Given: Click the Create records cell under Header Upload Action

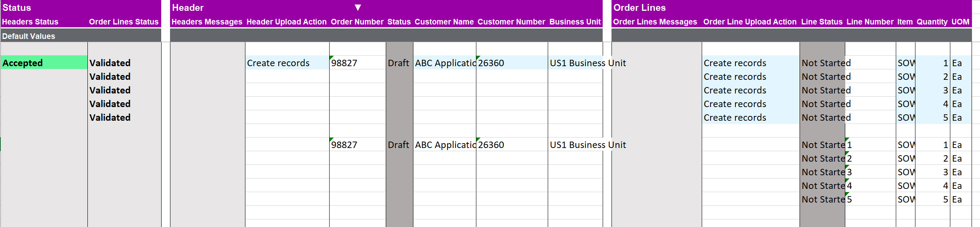Looking at the screenshot, I should (x=278, y=63).
